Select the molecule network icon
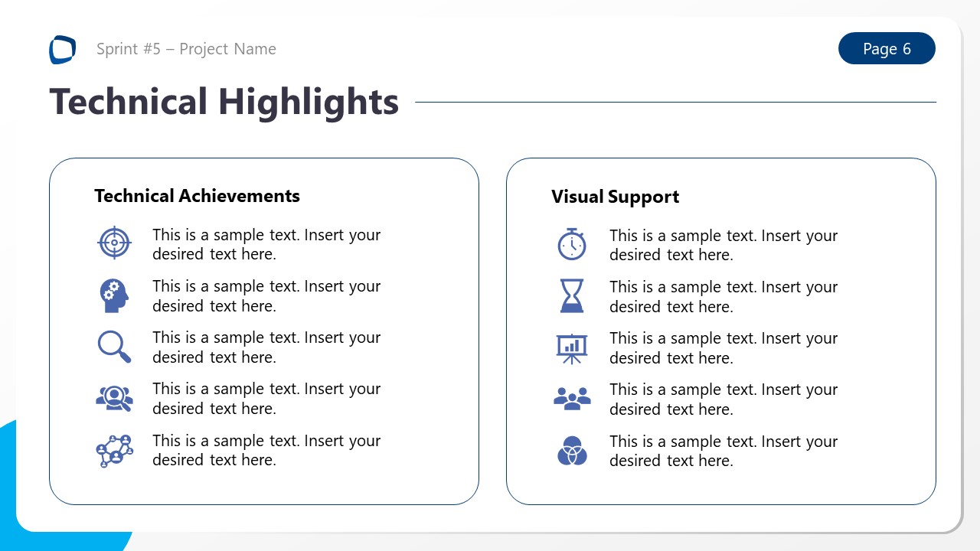The image size is (980, 551). pyautogui.click(x=113, y=450)
